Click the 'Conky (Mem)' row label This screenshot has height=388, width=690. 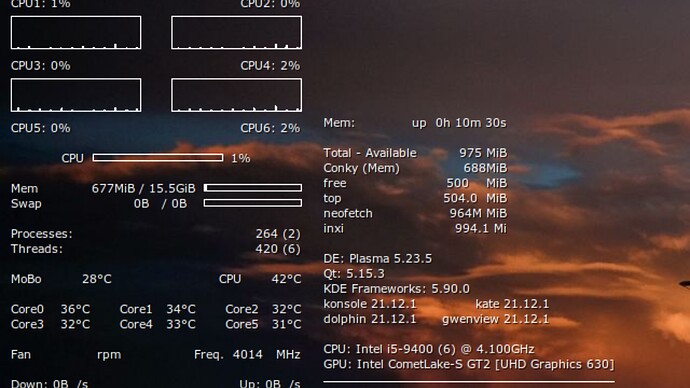361,168
